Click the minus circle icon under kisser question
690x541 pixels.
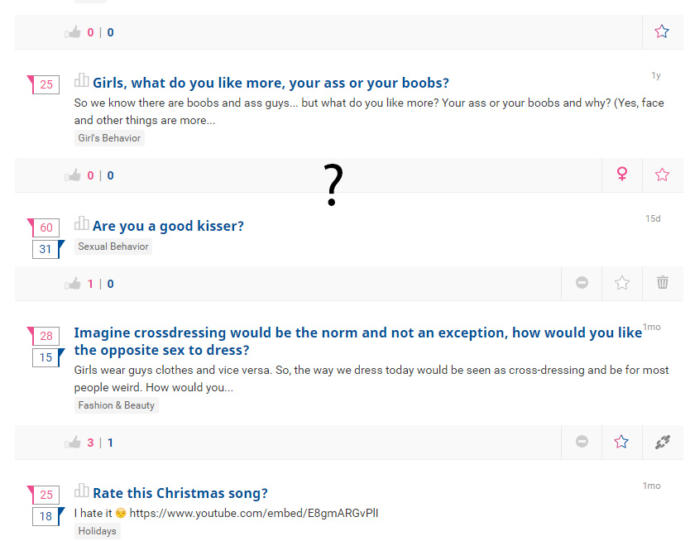tap(582, 283)
